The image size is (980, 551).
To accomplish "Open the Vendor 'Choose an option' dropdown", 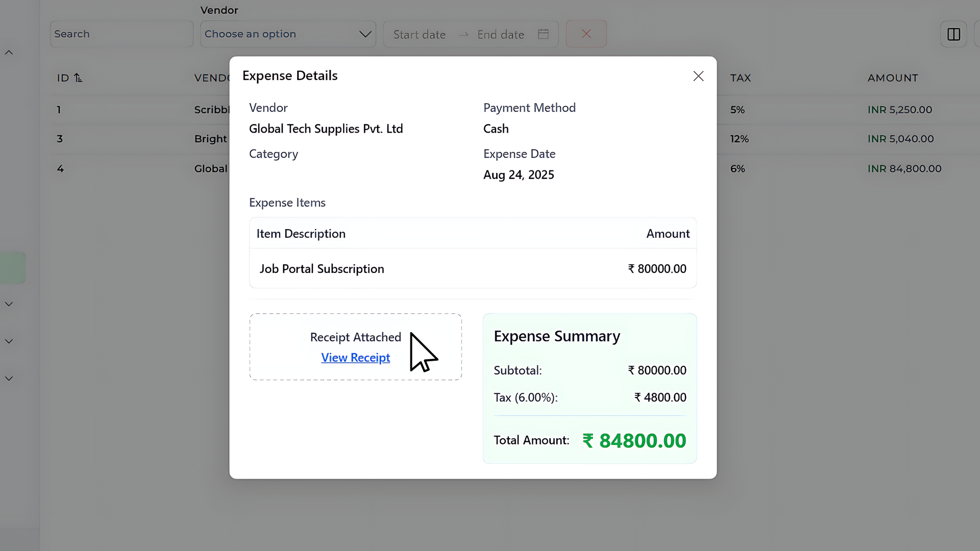I will (x=288, y=34).
